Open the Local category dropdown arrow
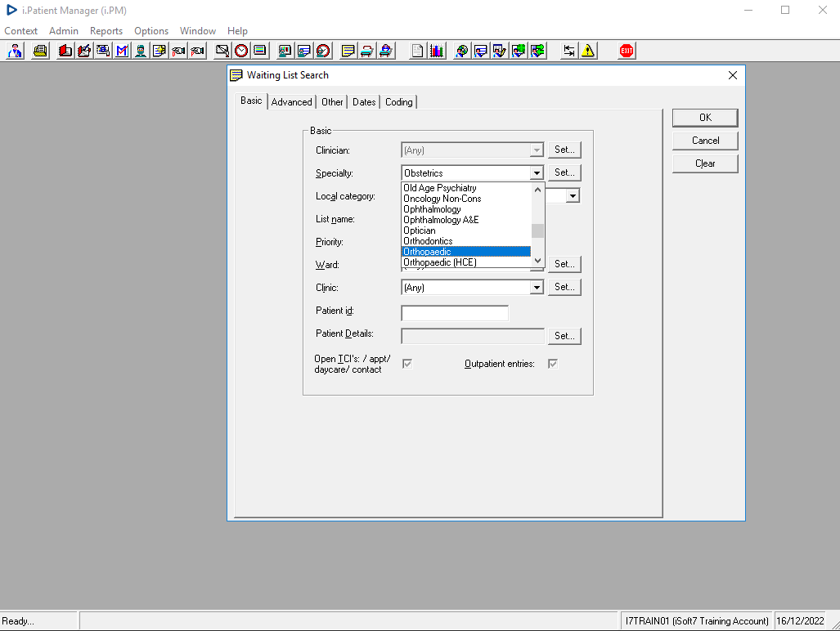840x631 pixels. pyautogui.click(x=573, y=196)
